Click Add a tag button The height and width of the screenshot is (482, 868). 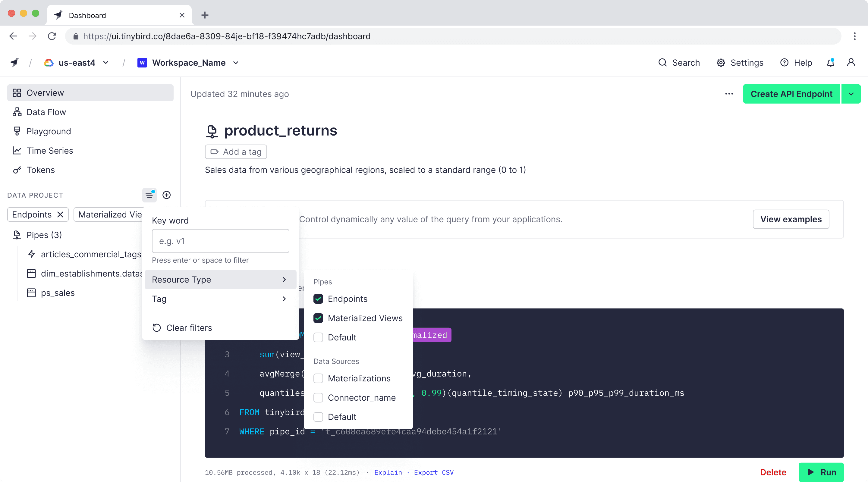tap(236, 152)
